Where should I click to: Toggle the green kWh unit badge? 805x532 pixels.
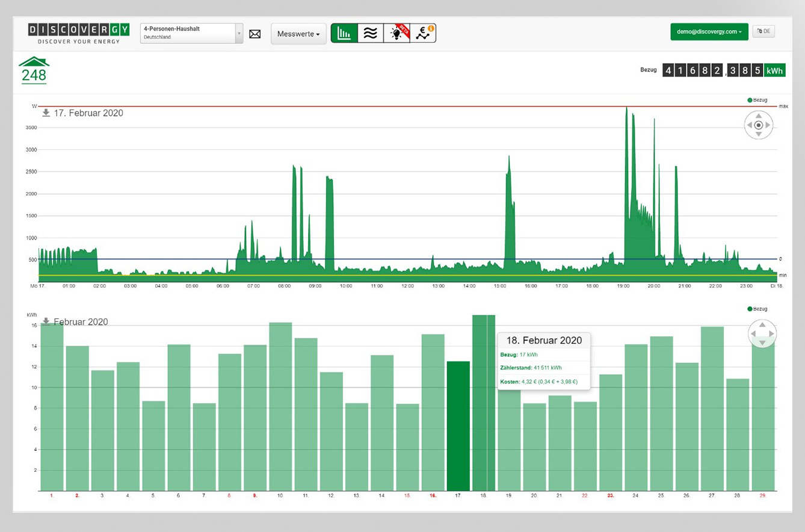774,70
